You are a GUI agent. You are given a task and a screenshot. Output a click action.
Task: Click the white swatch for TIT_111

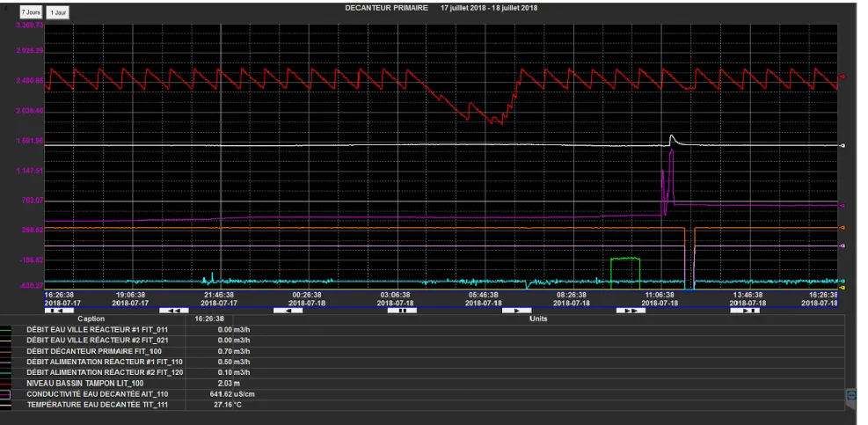coord(5,405)
